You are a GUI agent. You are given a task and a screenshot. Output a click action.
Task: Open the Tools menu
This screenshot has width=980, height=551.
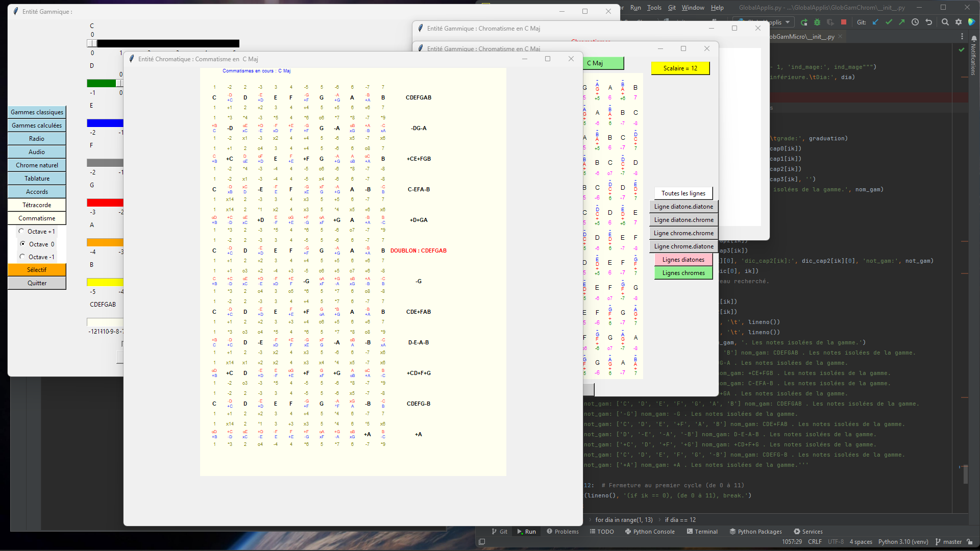pyautogui.click(x=654, y=8)
